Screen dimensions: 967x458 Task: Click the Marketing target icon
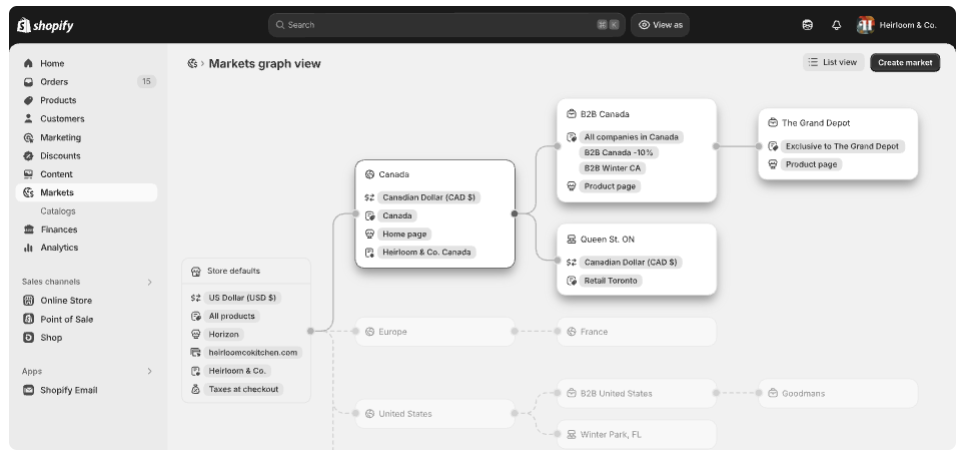point(28,137)
